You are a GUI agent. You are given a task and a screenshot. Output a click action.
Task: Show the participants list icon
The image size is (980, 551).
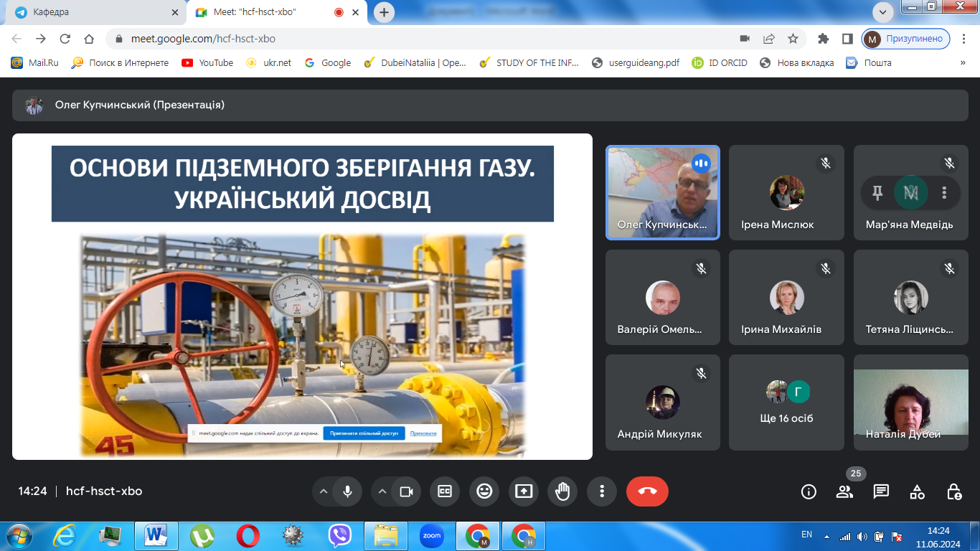[x=844, y=491]
